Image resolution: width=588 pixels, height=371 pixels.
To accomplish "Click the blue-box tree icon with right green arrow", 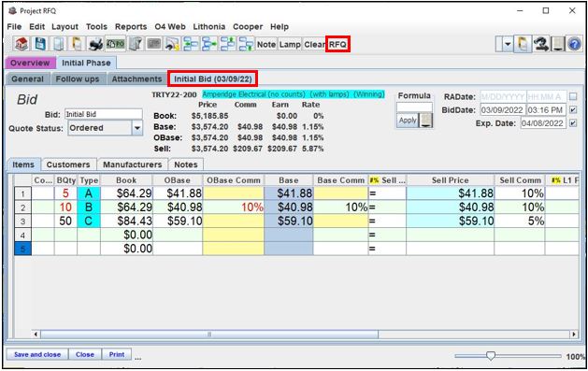I will coord(209,44).
